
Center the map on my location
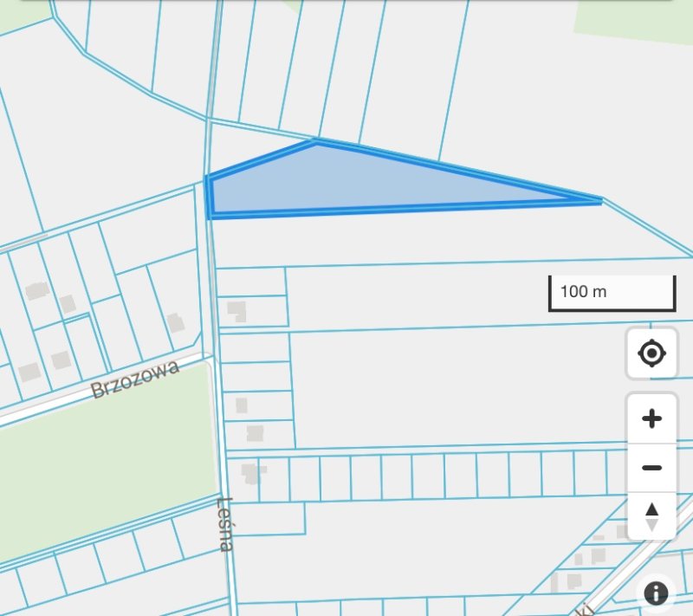coord(651,353)
